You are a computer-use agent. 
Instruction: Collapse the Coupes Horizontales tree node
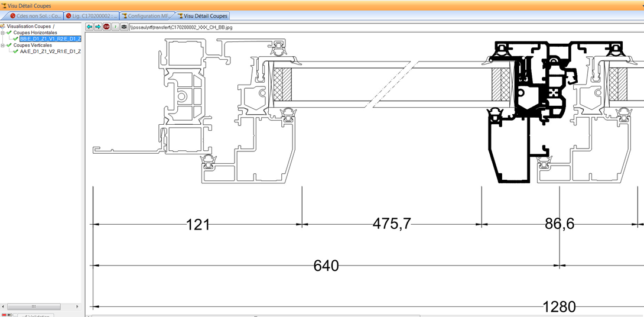pos(3,33)
